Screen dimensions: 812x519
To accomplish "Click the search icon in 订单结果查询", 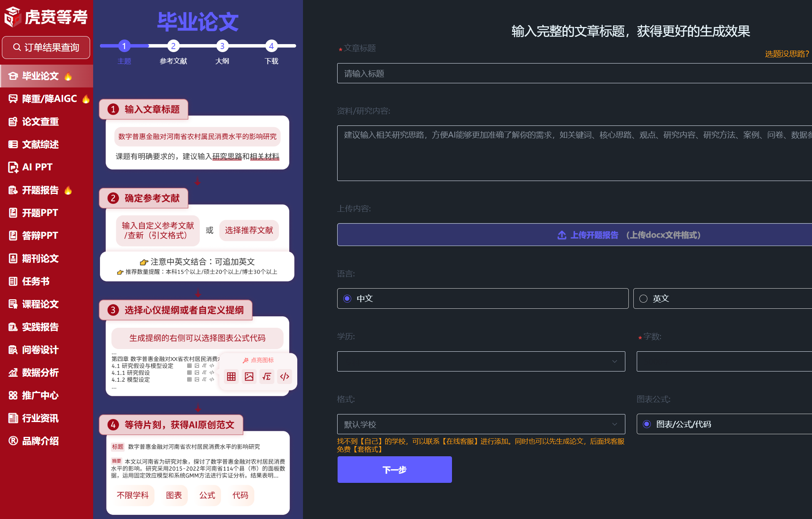I will click(x=17, y=48).
